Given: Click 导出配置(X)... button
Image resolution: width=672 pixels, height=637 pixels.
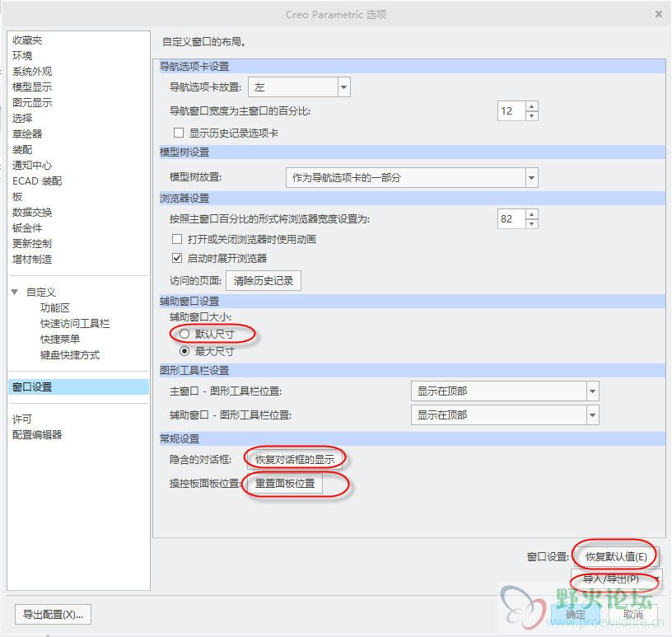Looking at the screenshot, I should pyautogui.click(x=54, y=615).
